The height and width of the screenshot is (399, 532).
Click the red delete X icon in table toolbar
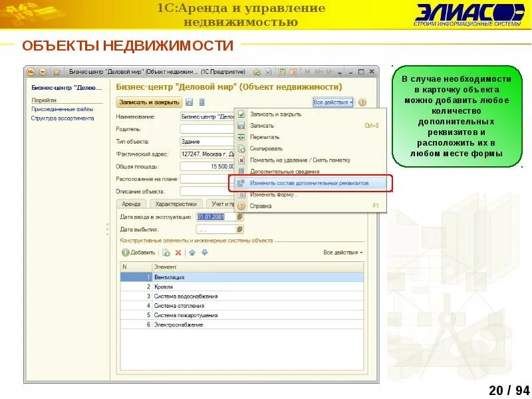point(178,253)
